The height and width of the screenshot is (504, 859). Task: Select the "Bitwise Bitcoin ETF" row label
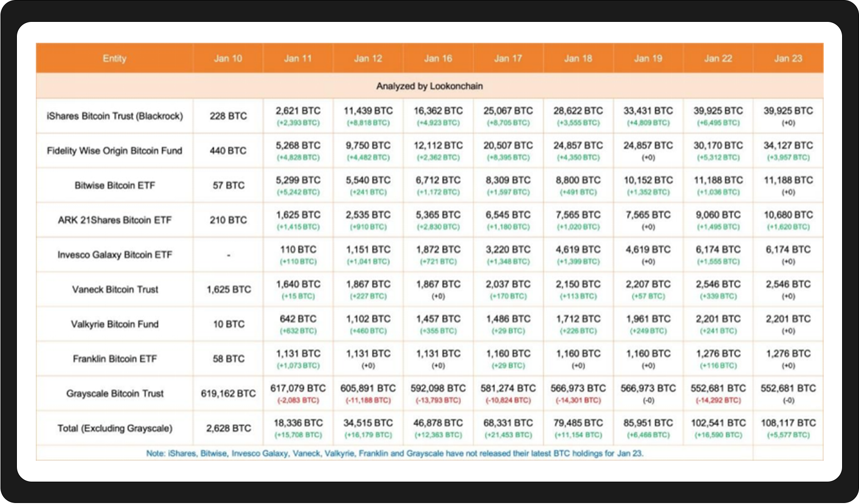115,185
